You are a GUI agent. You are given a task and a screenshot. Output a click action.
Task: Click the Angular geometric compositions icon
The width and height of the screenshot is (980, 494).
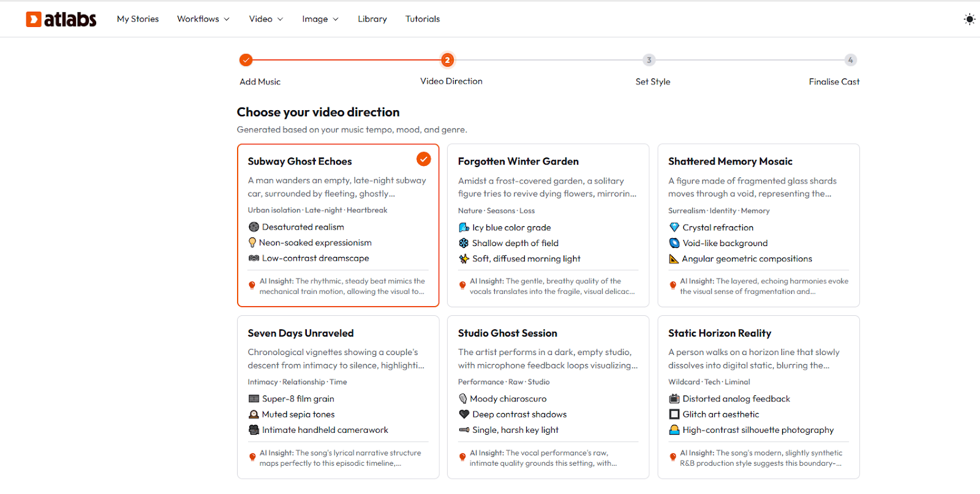(x=674, y=259)
